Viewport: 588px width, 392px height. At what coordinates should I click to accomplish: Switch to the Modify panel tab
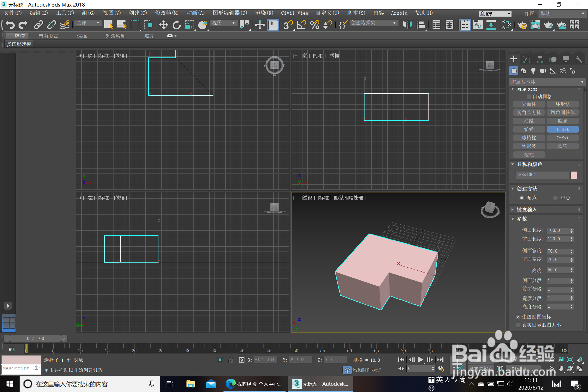pos(527,59)
